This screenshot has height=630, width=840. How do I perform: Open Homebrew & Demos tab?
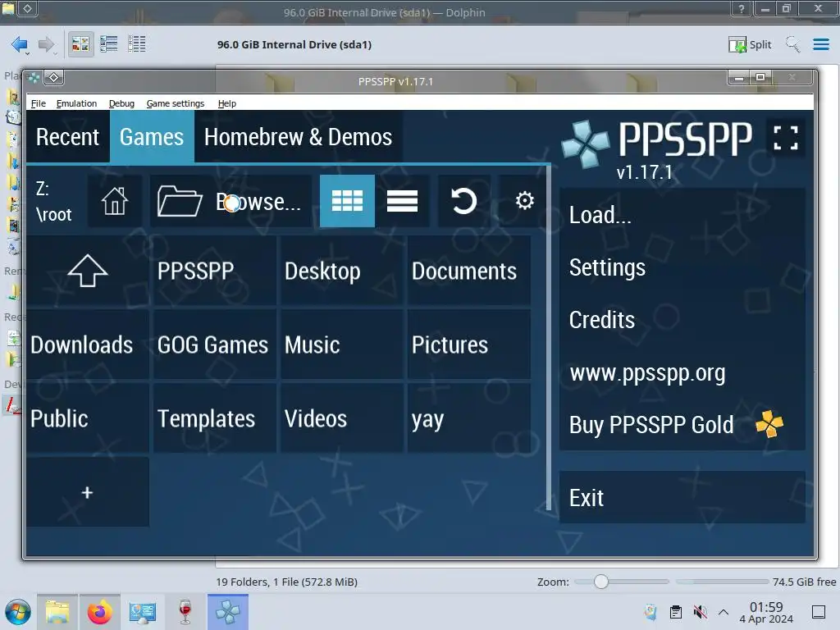[298, 137]
